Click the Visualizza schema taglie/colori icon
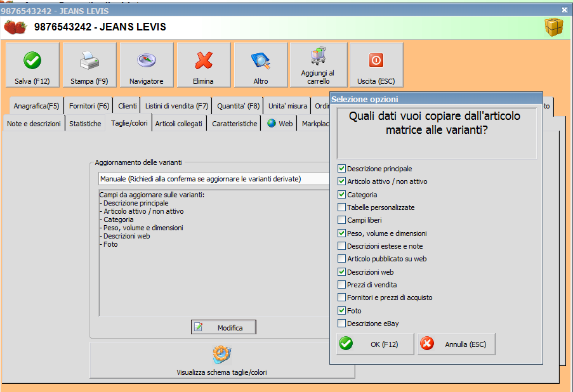The width and height of the screenshot is (573, 392). click(222, 355)
